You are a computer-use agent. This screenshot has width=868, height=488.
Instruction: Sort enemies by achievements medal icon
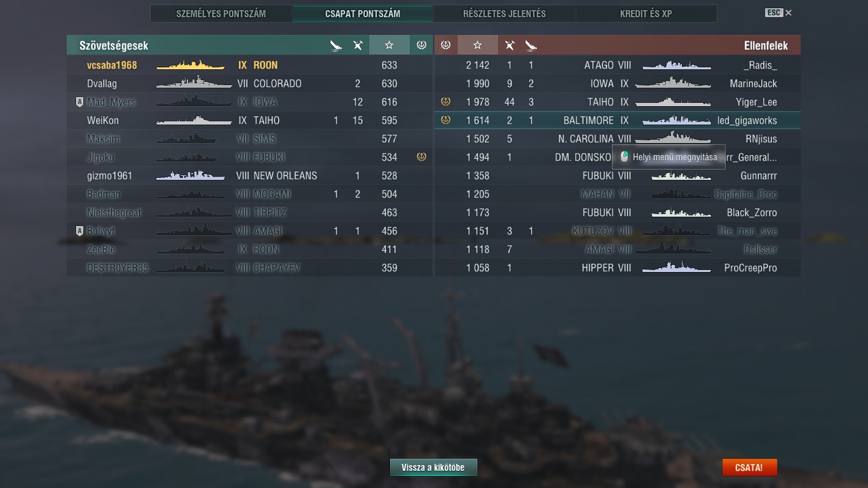click(x=445, y=45)
